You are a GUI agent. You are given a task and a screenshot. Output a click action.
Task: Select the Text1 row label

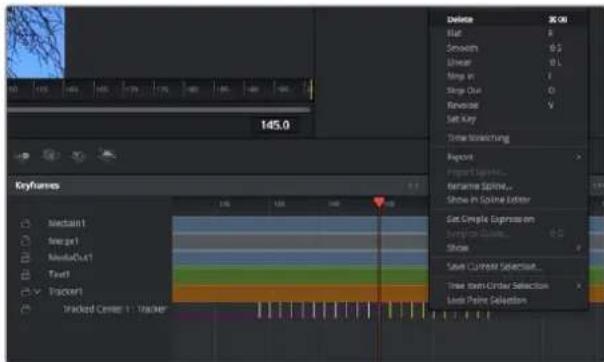(x=59, y=274)
